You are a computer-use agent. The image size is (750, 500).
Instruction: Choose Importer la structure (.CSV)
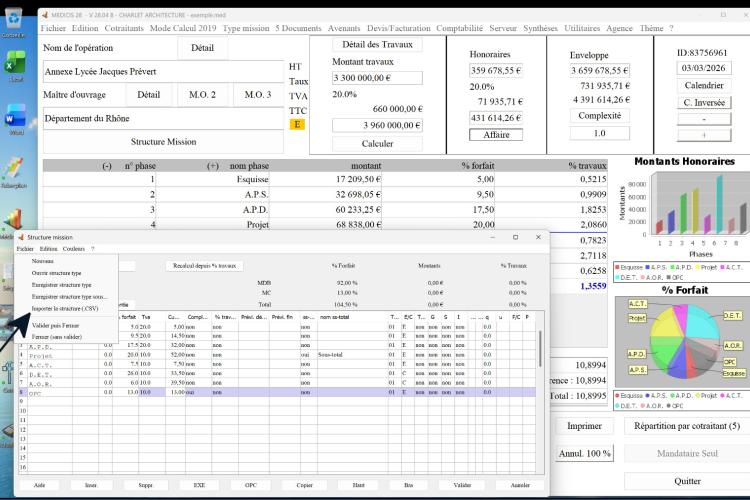pos(66,309)
